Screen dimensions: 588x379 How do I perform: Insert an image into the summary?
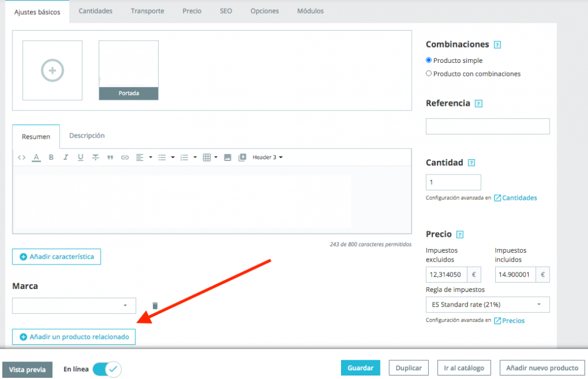coord(227,157)
